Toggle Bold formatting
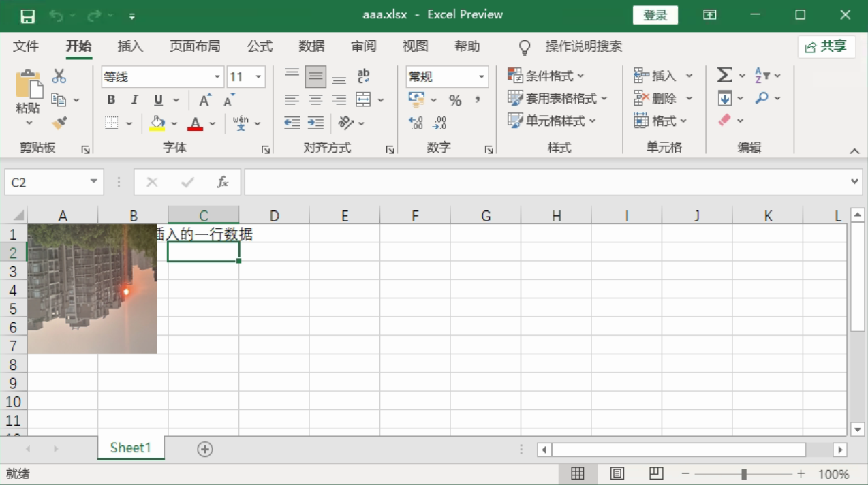Viewport: 868px width, 485px height. (x=111, y=100)
